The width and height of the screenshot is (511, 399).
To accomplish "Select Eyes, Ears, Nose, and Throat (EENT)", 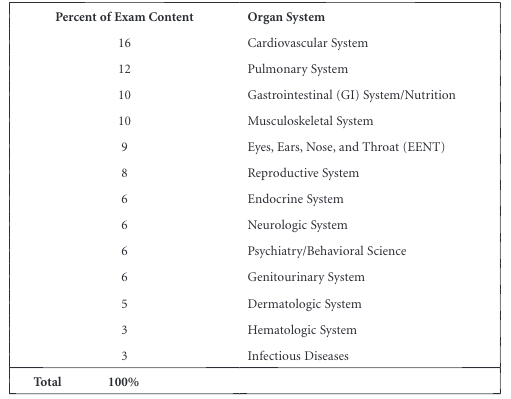I will click(x=346, y=147).
